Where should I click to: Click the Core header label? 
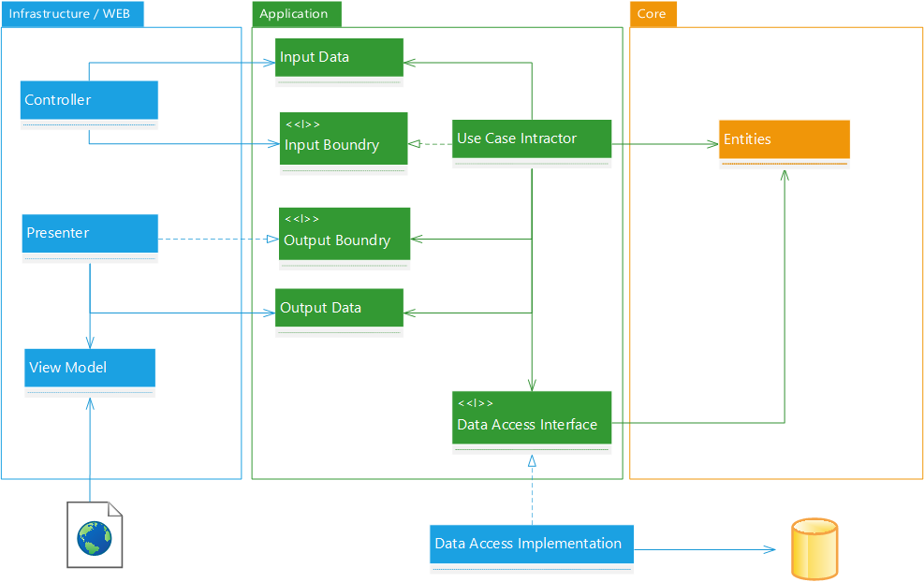tap(653, 14)
